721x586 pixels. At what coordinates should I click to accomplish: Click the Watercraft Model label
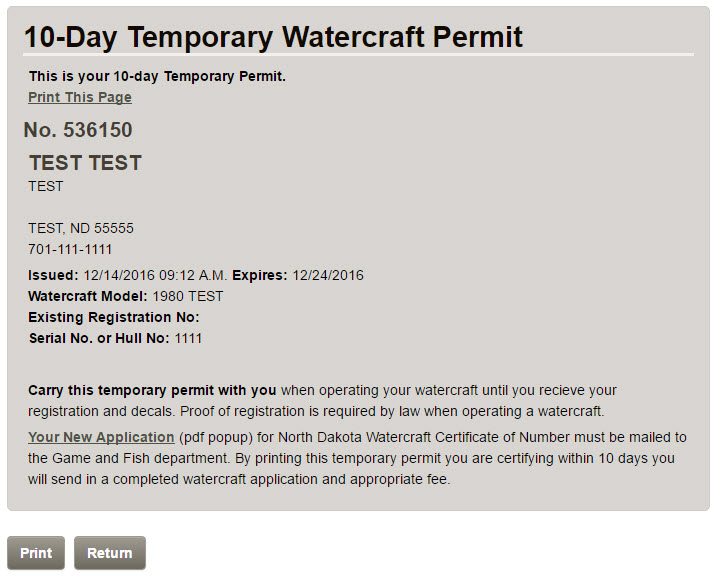pyautogui.click(x=88, y=296)
